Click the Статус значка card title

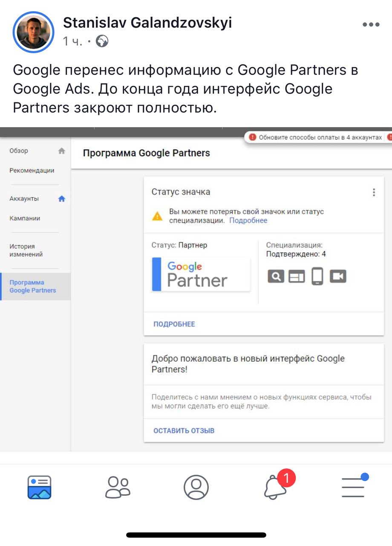click(x=181, y=192)
